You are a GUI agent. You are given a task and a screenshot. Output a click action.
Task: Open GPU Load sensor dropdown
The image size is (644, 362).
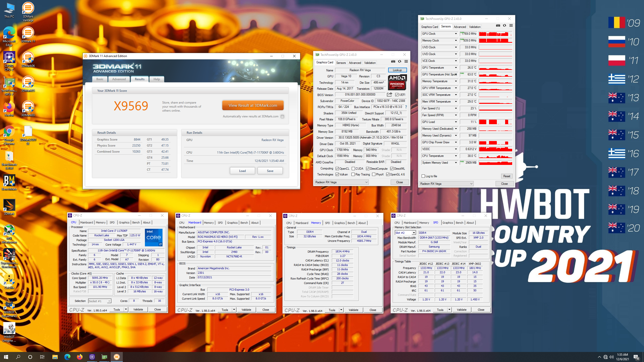pyautogui.click(x=456, y=122)
